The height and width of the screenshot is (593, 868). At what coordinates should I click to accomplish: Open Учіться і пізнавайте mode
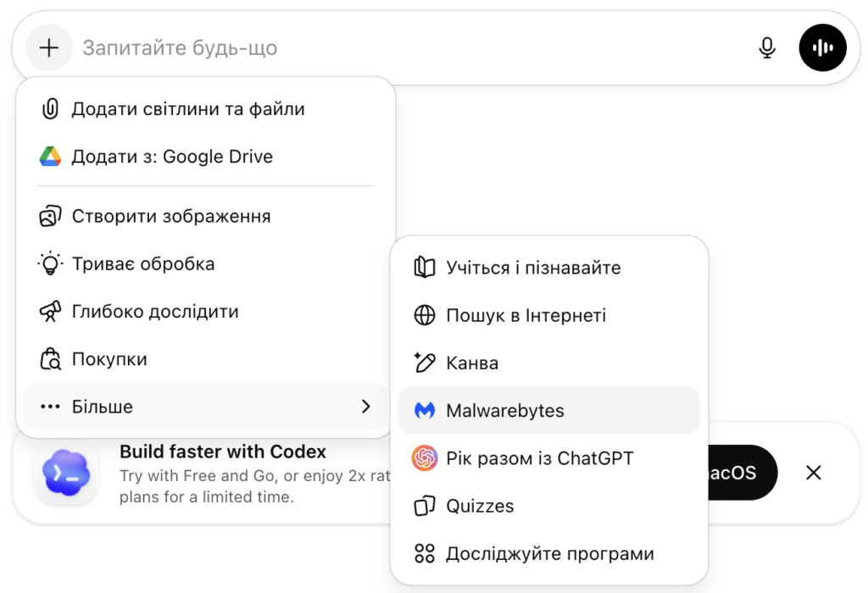[x=533, y=268]
